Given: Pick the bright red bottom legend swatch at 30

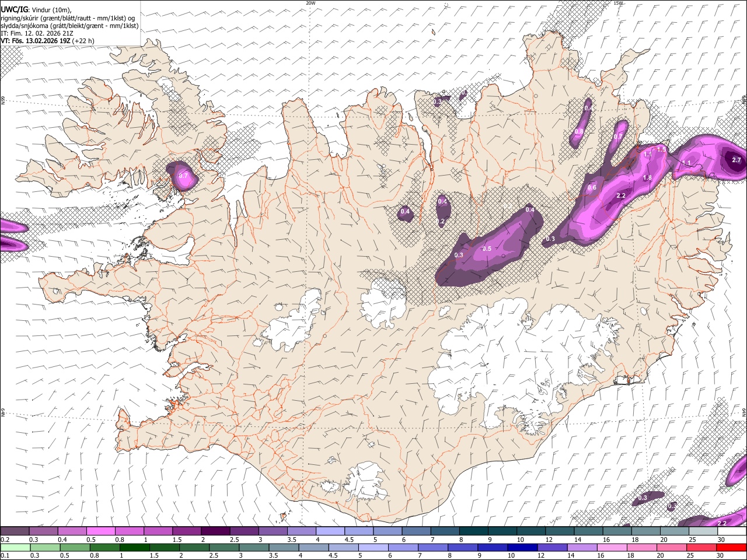Looking at the screenshot, I should pyautogui.click(x=732, y=547).
